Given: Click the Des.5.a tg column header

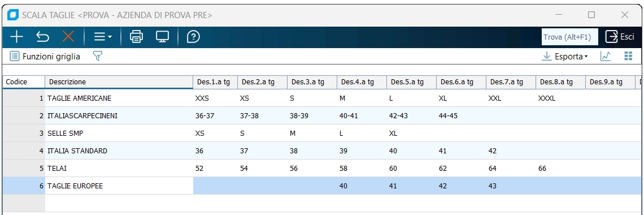Looking at the screenshot, I should pyautogui.click(x=411, y=82).
